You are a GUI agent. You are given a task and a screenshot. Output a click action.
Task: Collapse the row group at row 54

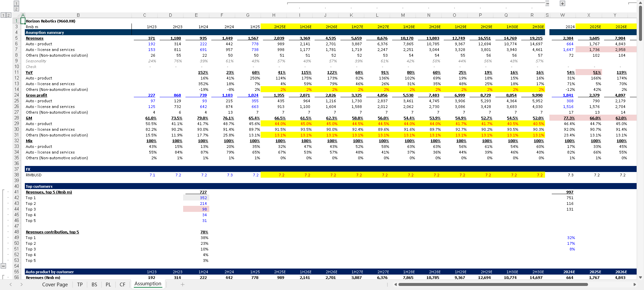[x=3, y=266]
